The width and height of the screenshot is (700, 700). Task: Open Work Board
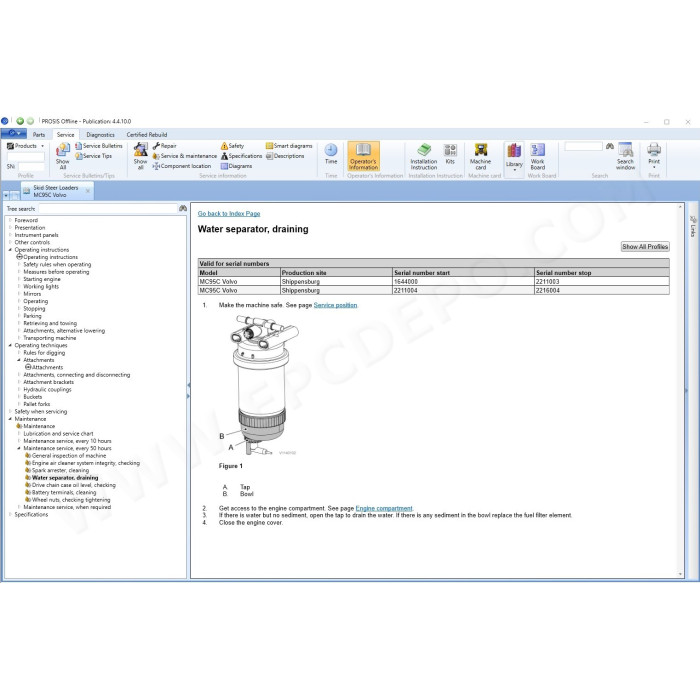tap(538, 156)
